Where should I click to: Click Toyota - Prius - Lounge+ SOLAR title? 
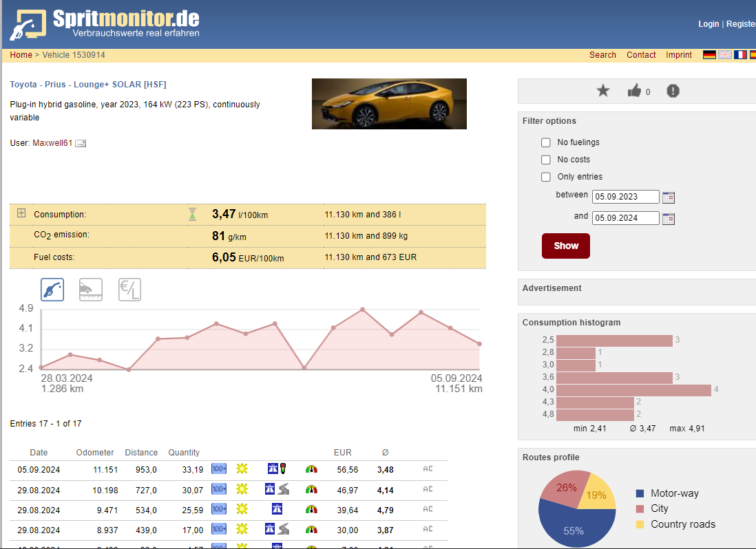coord(87,84)
